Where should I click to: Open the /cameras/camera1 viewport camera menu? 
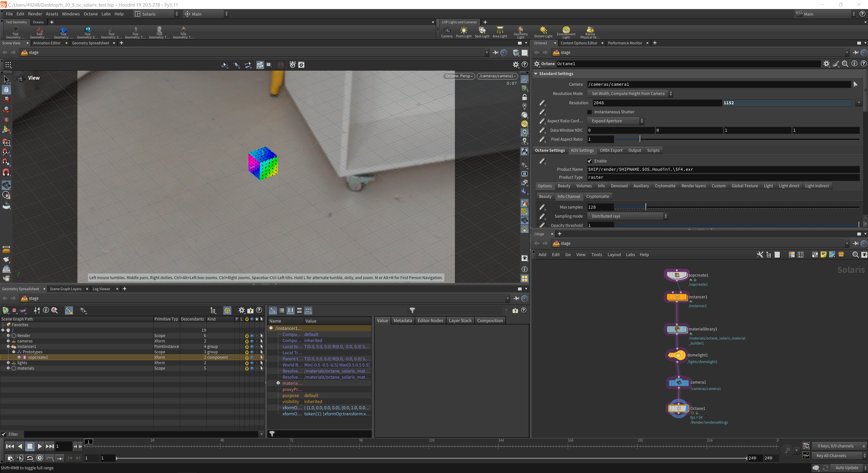tap(497, 76)
